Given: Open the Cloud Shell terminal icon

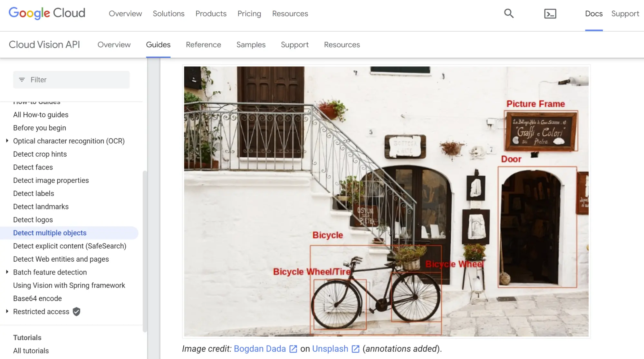Looking at the screenshot, I should pos(550,14).
